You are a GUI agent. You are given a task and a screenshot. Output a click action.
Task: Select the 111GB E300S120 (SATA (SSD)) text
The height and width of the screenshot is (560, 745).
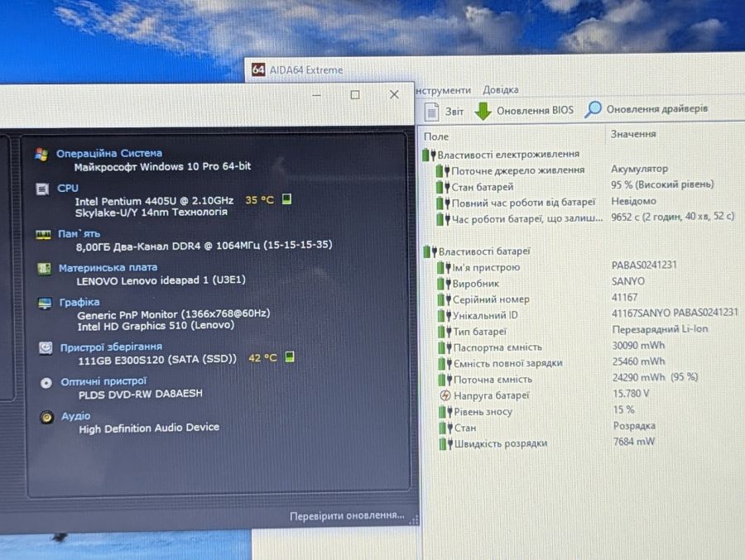pyautogui.click(x=157, y=360)
